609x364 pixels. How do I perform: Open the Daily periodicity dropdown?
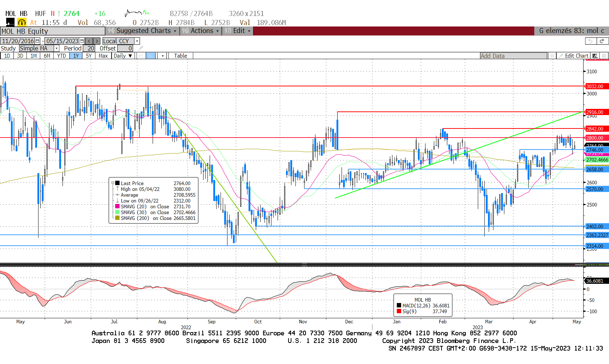[123, 56]
